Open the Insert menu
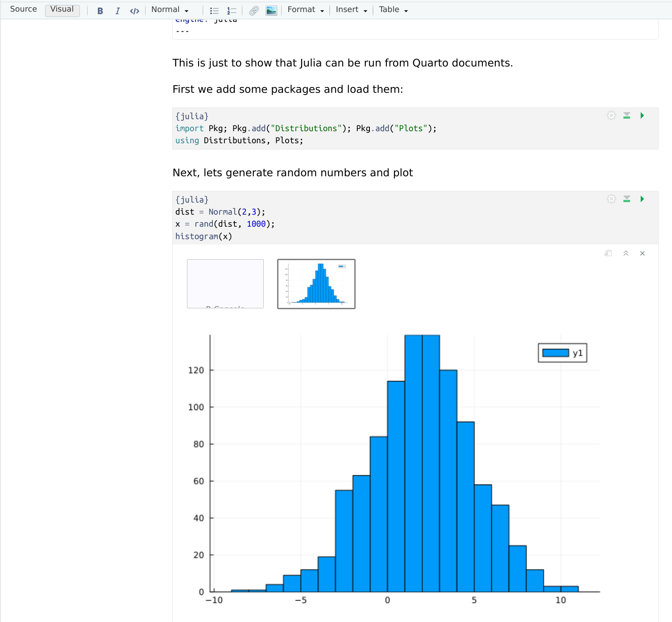This screenshot has width=672, height=622. click(x=352, y=10)
